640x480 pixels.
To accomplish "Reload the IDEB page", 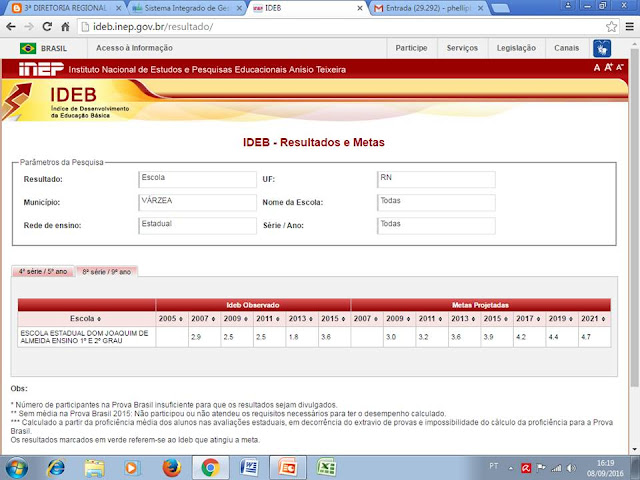I will point(47,27).
